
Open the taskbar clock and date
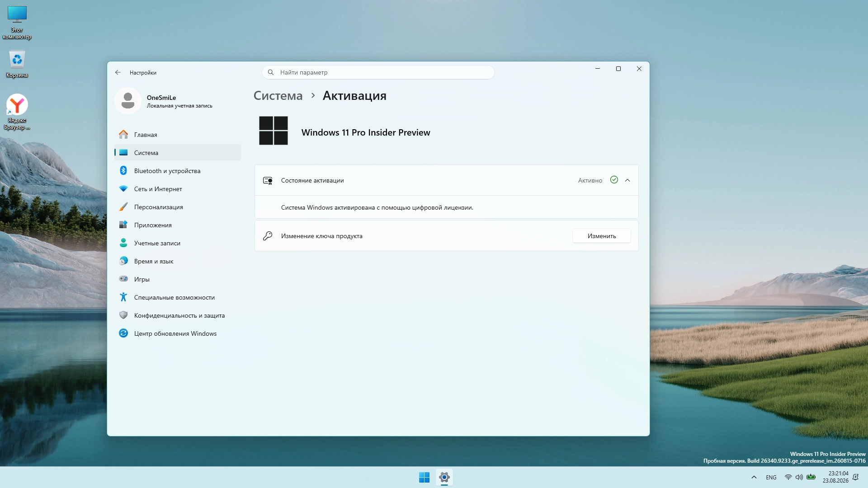(x=835, y=477)
